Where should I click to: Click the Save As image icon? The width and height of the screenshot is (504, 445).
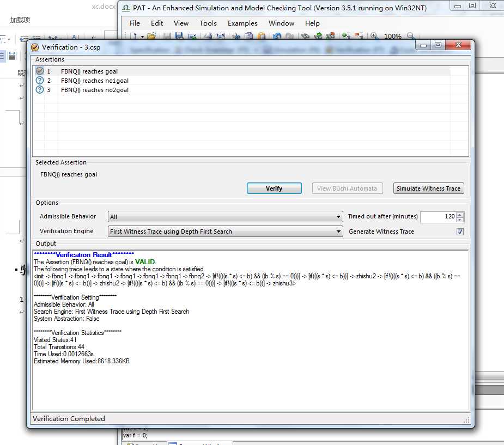[x=192, y=36]
